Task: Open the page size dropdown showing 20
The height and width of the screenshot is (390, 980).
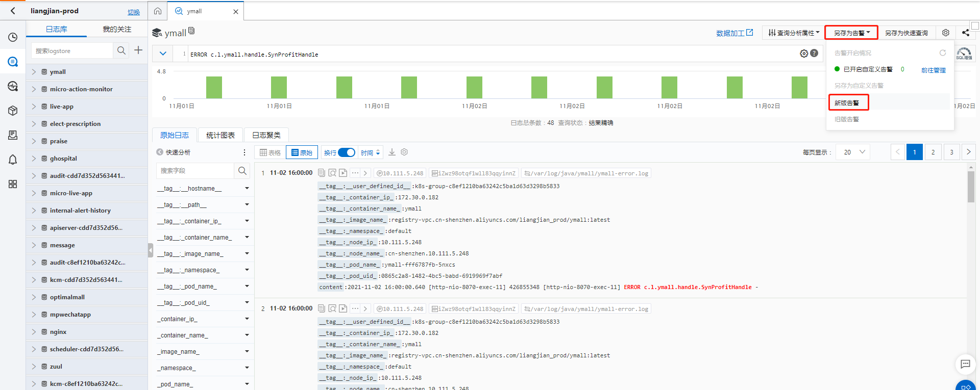Action: [x=853, y=152]
